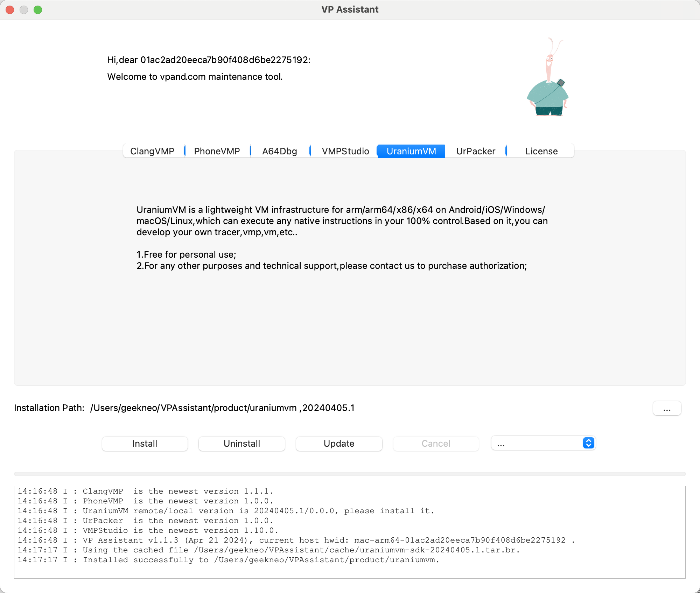Browse installation path with ellipsis button
The width and height of the screenshot is (700, 593).
[x=667, y=409]
